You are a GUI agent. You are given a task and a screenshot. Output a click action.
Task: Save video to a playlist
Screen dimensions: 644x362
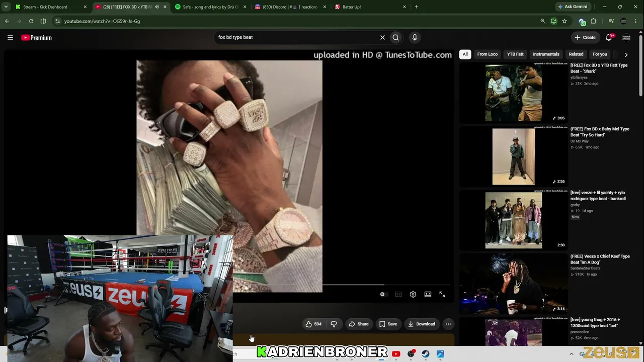pyautogui.click(x=388, y=324)
